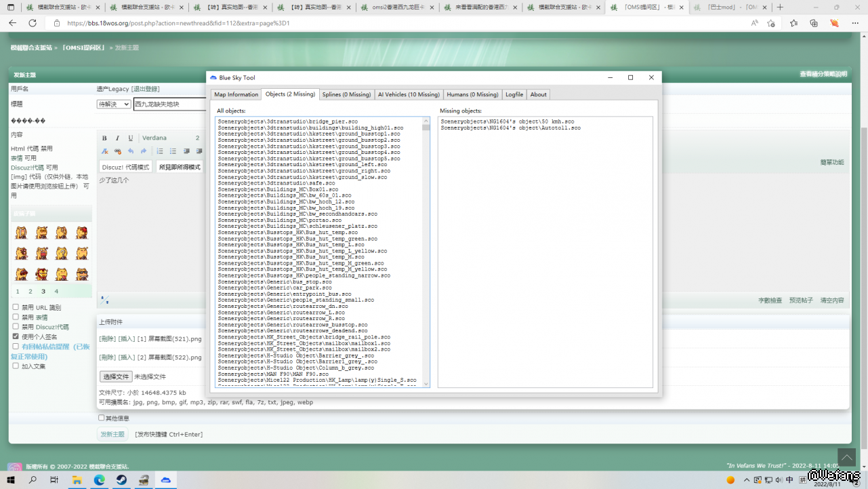Screen dimensions: 868x489
Task: Switch to the AI Vehicles (10 Missing) tab
Action: click(x=409, y=94)
